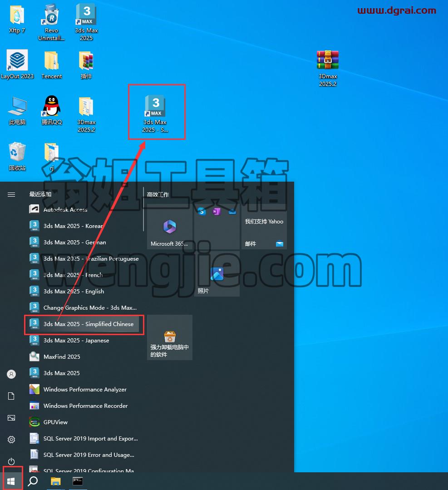Open Settings gear in Start sidebar

(x=11, y=440)
